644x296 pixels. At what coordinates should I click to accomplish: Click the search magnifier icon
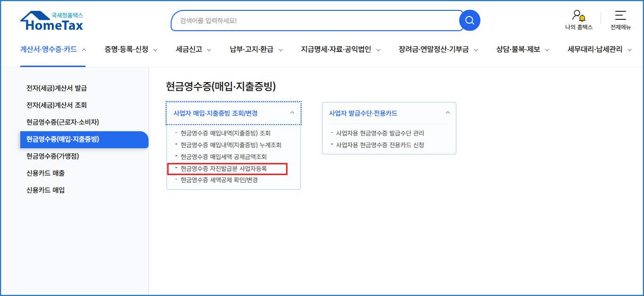(469, 20)
